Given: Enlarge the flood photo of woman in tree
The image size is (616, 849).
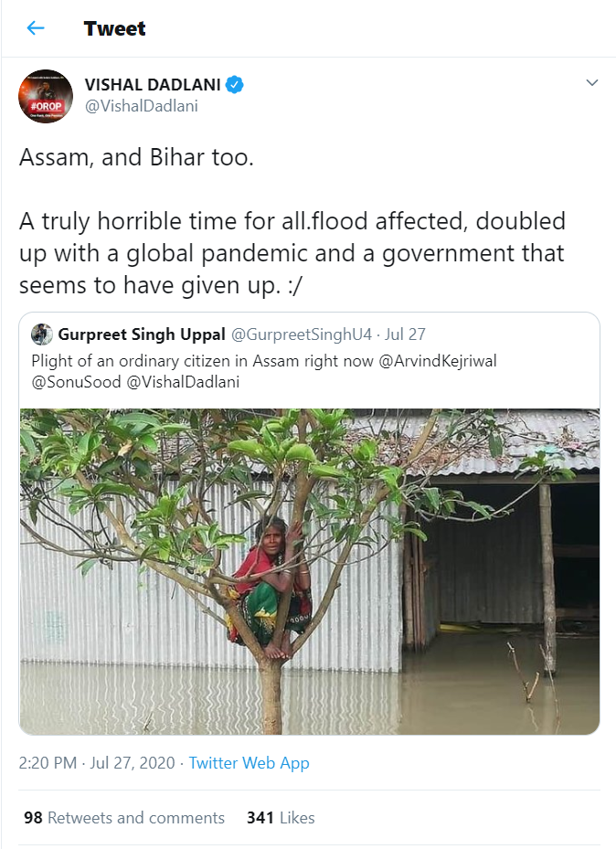Looking at the screenshot, I should pos(309,570).
